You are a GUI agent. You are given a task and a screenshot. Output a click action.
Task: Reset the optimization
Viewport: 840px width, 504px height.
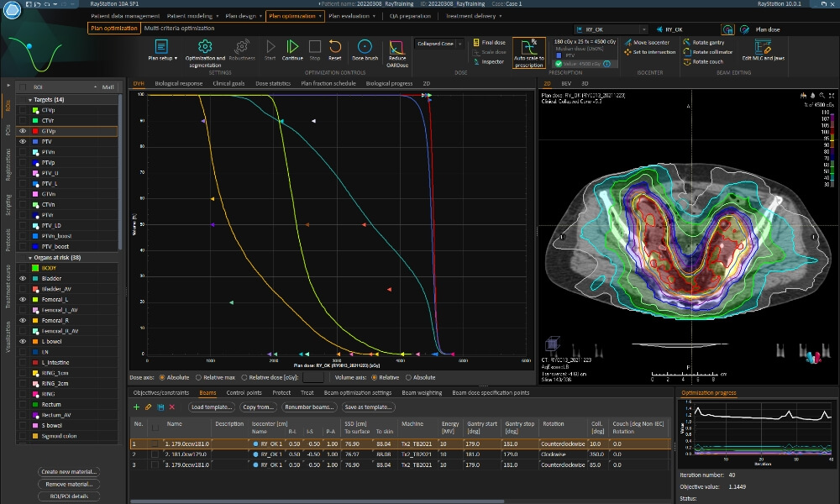click(335, 50)
